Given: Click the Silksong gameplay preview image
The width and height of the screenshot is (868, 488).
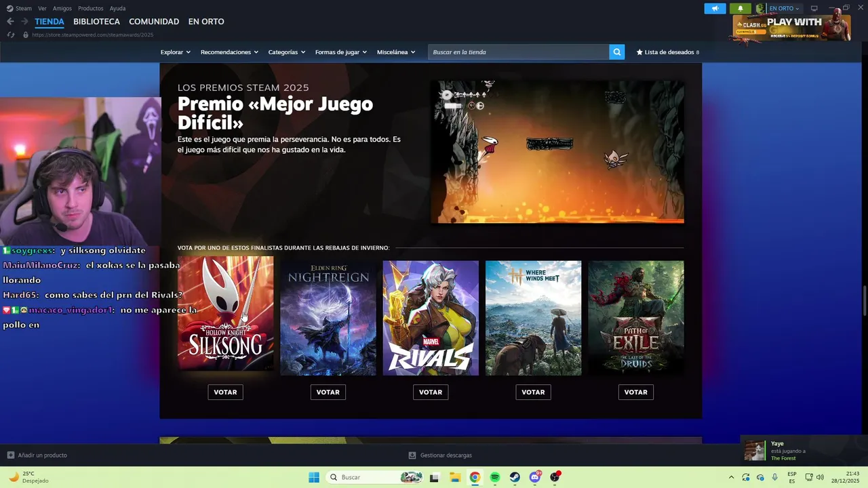Looking at the screenshot, I should [x=557, y=152].
